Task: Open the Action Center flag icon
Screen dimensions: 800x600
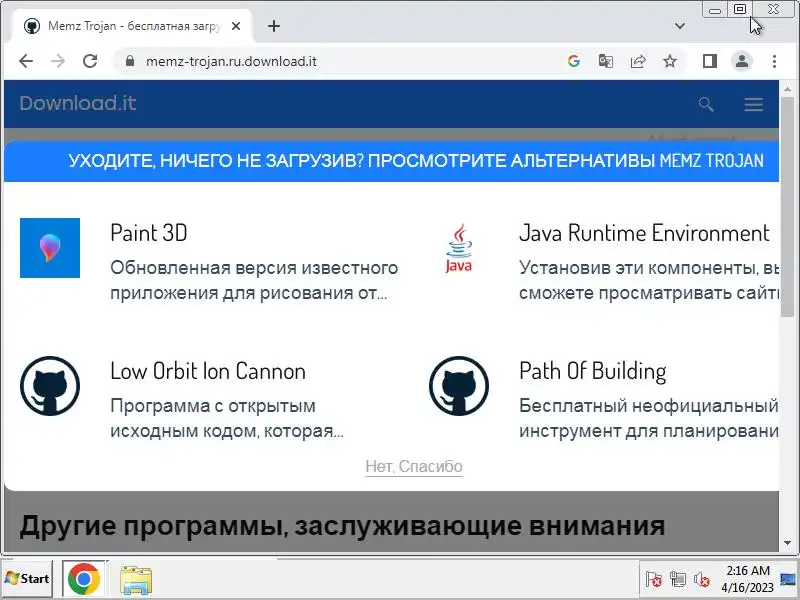Action: (x=654, y=579)
